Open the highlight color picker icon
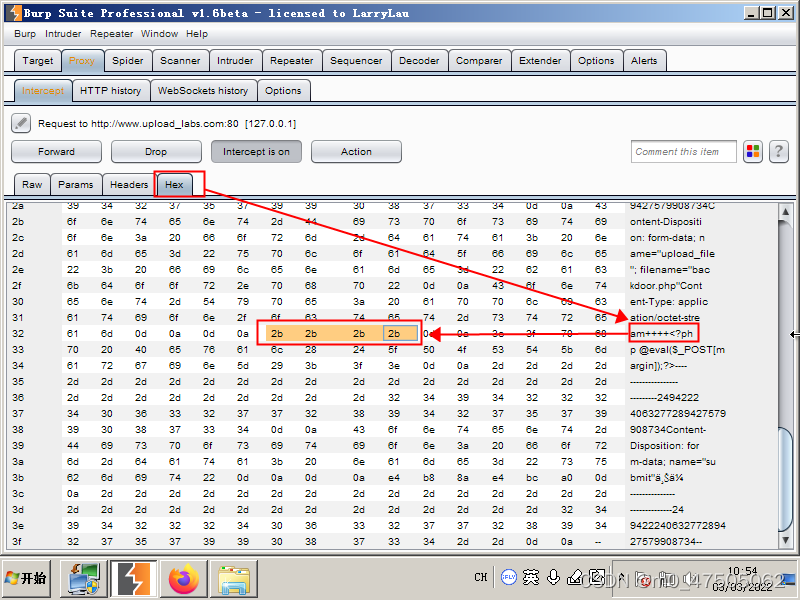Viewport: 800px width, 600px height. coord(753,152)
